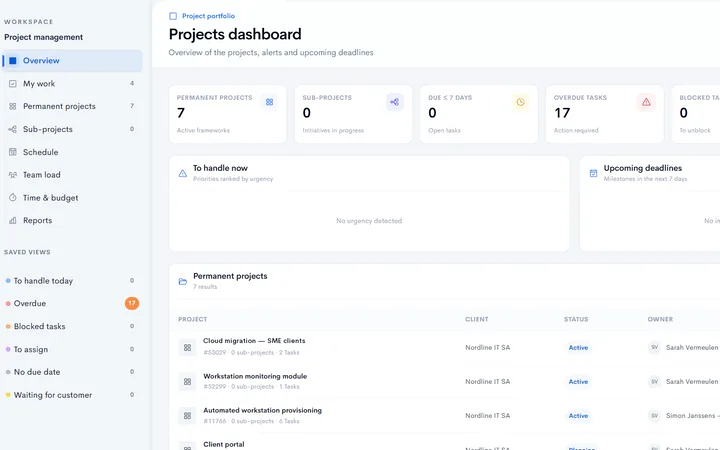Open the Blocked tasks saved view
This screenshot has width=720, height=450.
pos(72,326)
